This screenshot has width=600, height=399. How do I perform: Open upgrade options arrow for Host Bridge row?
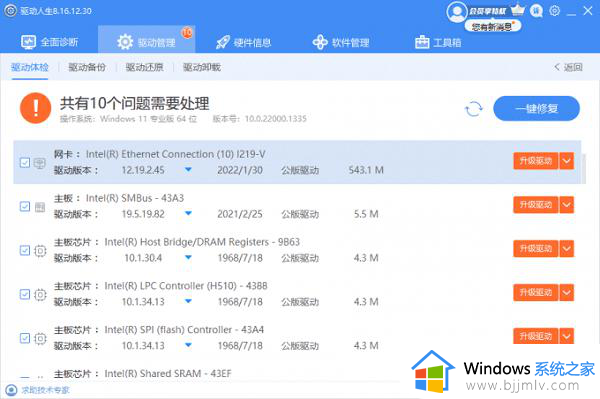(x=567, y=249)
